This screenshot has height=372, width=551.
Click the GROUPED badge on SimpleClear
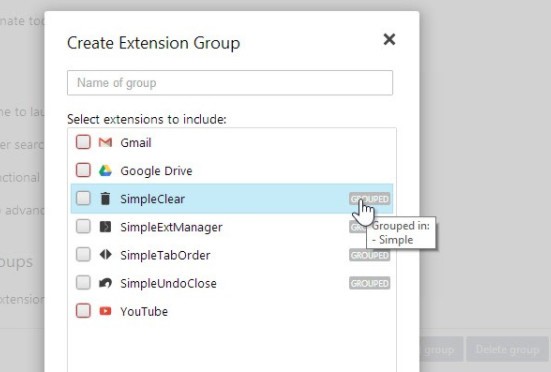tap(370, 199)
